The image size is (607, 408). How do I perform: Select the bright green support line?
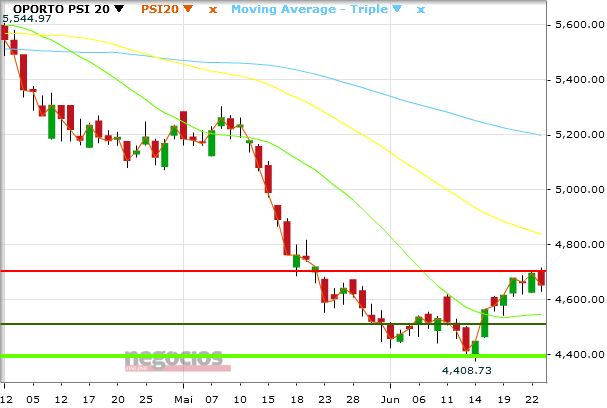pyautogui.click(x=273, y=355)
